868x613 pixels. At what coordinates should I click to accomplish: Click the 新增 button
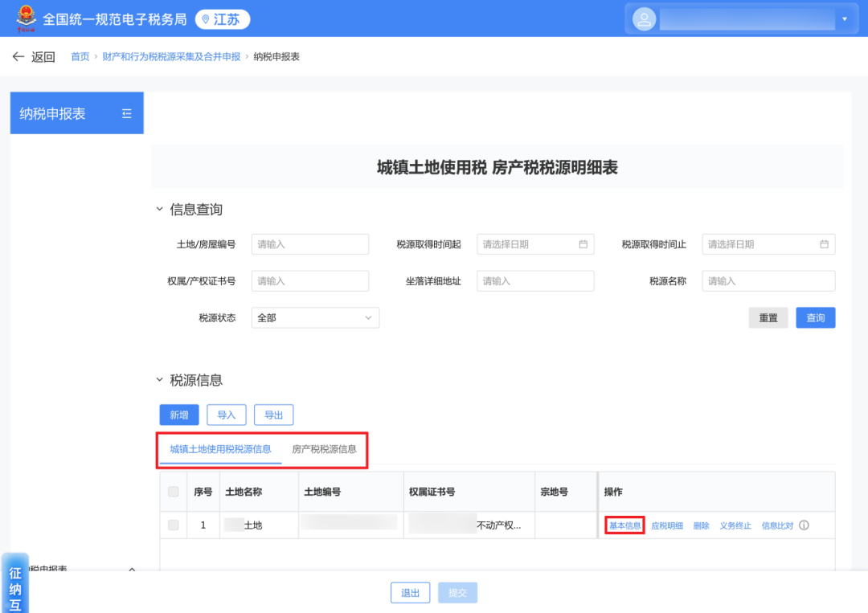point(178,415)
